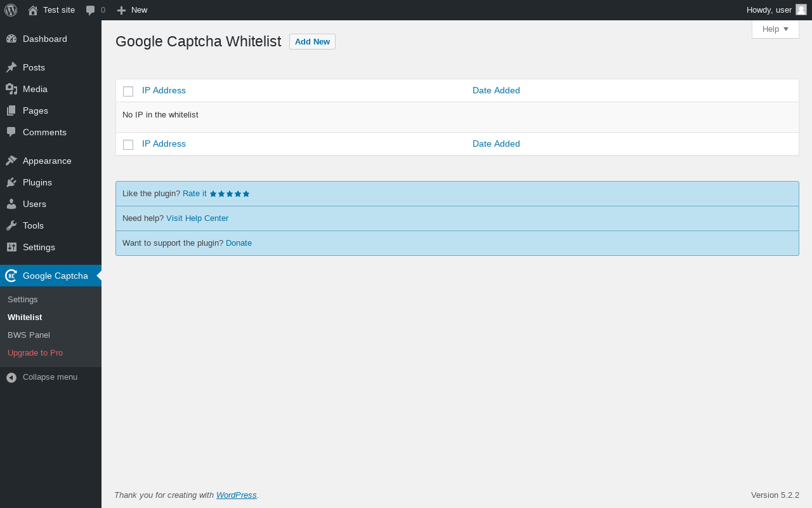This screenshot has width=812, height=508.
Task: Open the Google Captcha Settings submenu item
Action: tap(23, 299)
